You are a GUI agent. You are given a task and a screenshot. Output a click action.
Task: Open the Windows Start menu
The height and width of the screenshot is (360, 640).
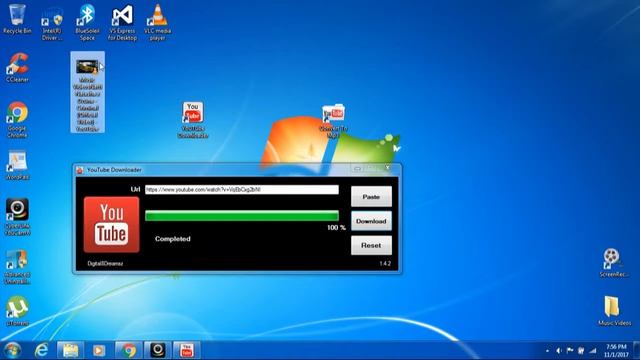pyautogui.click(x=12, y=351)
